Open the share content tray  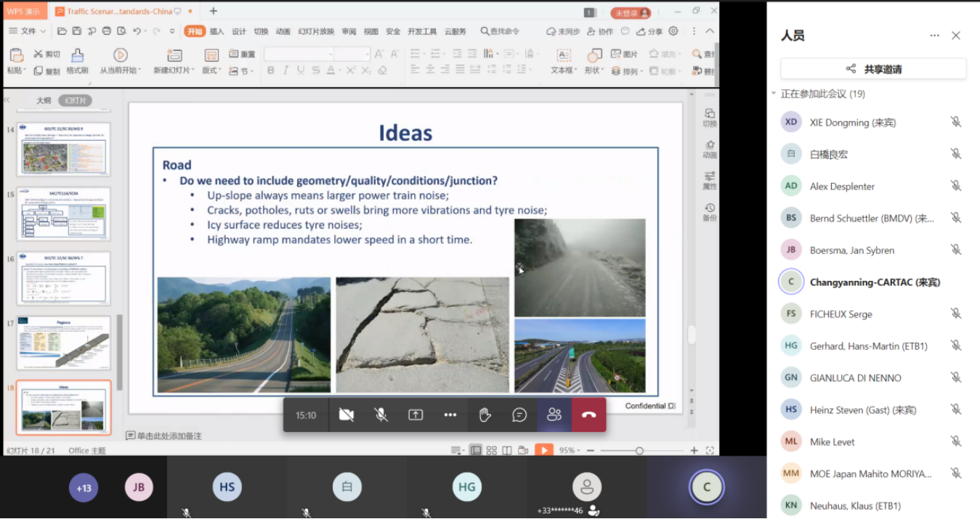tap(416, 415)
